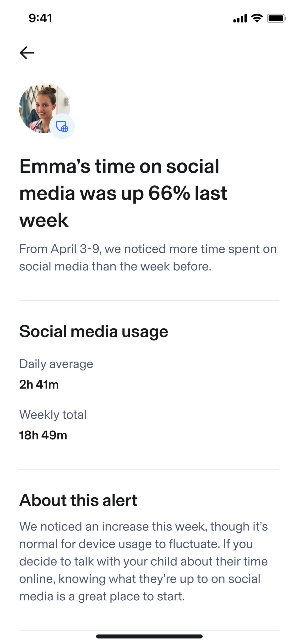This screenshot has height=644, width=298.
Task: Tap the battery status icon
Action: click(276, 18)
